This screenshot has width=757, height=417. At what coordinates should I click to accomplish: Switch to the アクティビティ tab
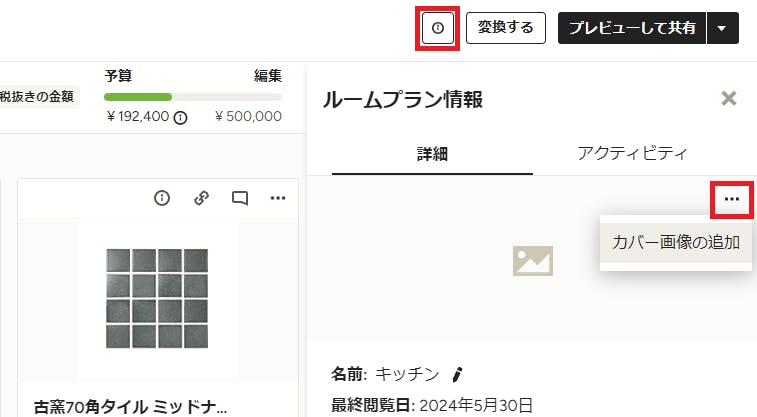[x=632, y=153]
